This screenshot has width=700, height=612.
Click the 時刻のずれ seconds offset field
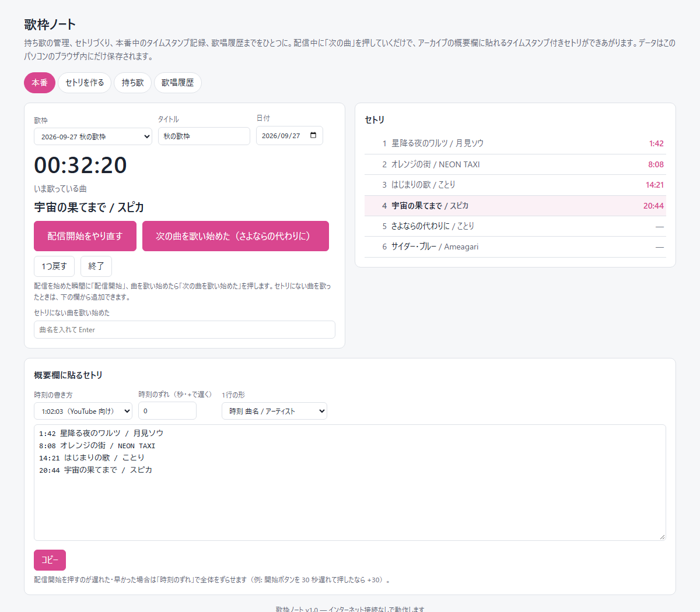click(167, 410)
